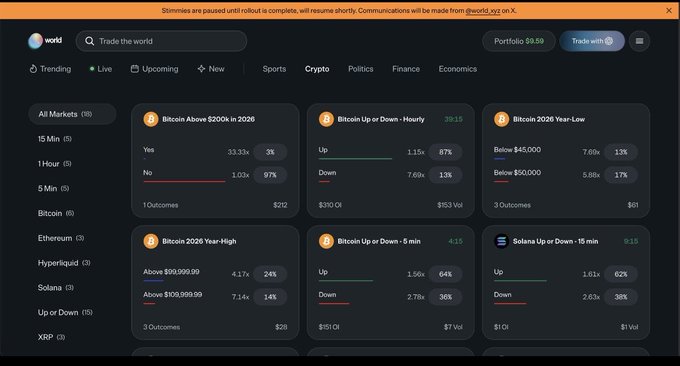Open Bitcoin Up or Down - Hourly title

(381, 119)
